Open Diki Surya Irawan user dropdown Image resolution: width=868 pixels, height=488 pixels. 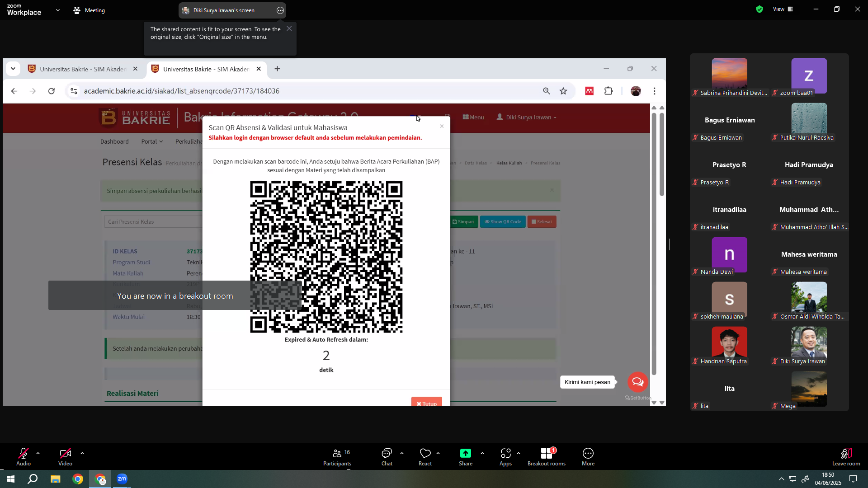coord(527,117)
